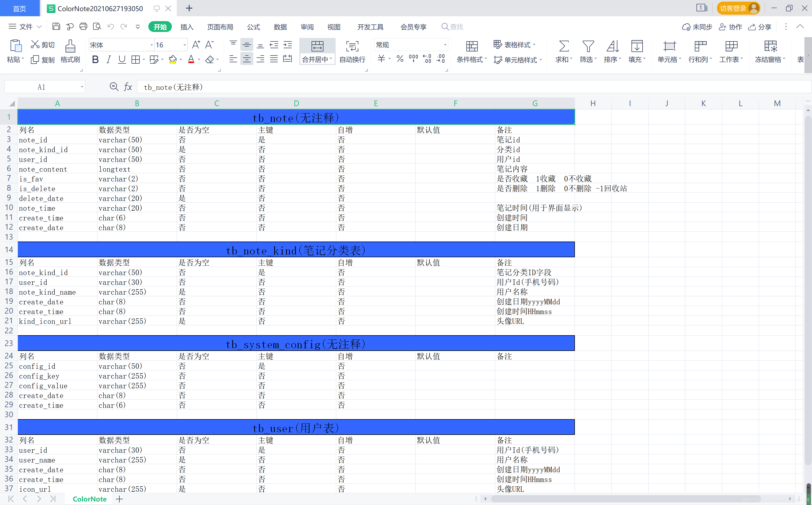This screenshot has height=505, width=812.
Task: Click the zoom magnifier beside formula bar
Action: click(x=114, y=87)
